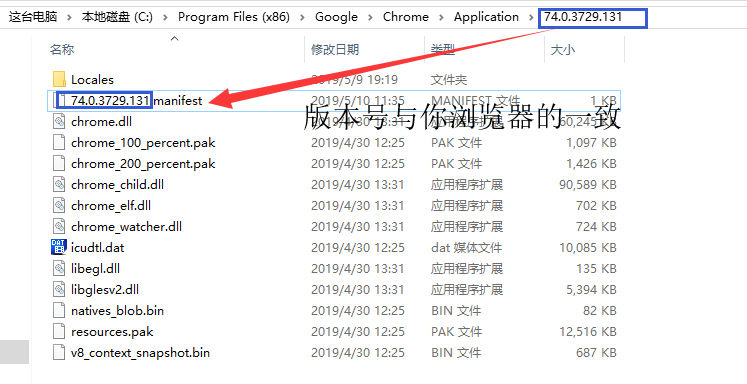The width and height of the screenshot is (747, 384).
Task: Select chrome_watcher.dll file name
Action: [x=126, y=226]
